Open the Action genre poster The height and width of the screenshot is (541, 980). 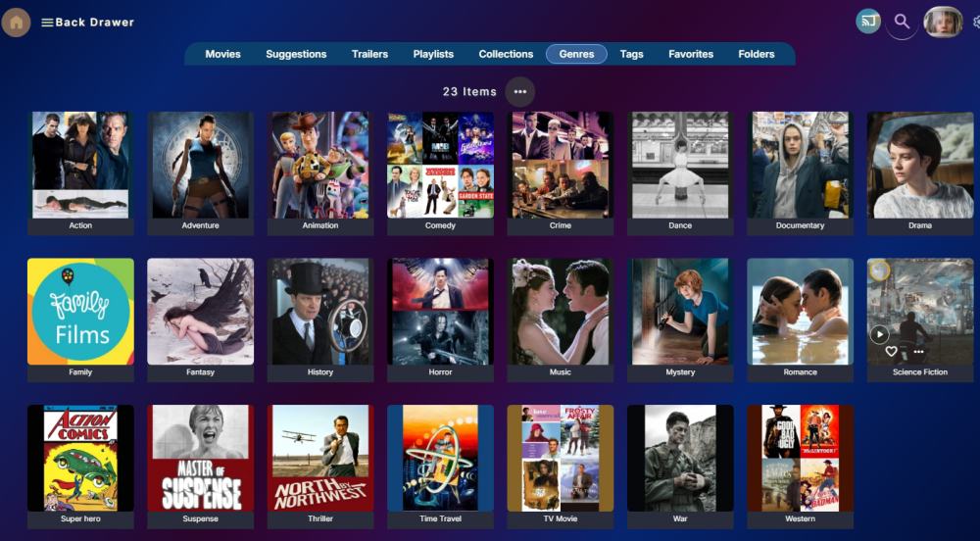click(x=80, y=165)
